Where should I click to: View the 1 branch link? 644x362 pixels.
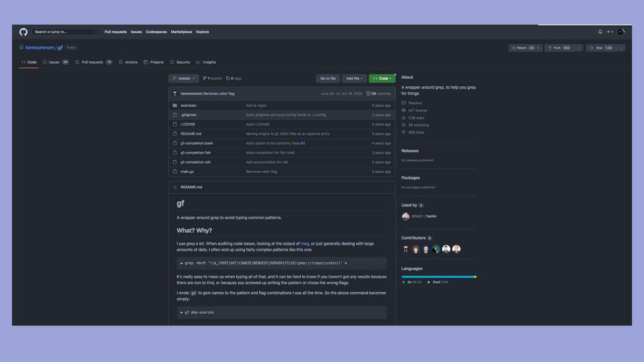click(212, 78)
